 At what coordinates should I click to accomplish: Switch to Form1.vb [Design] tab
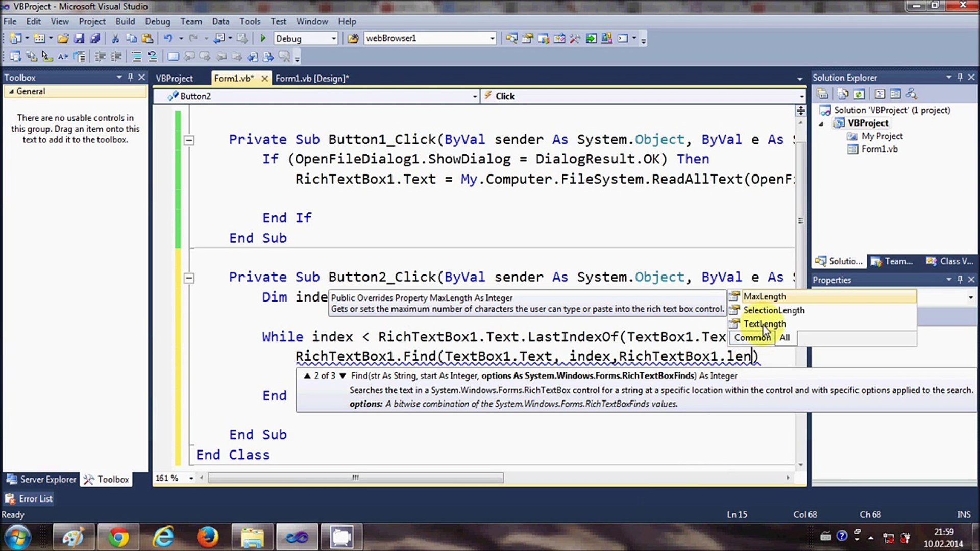[x=312, y=78]
